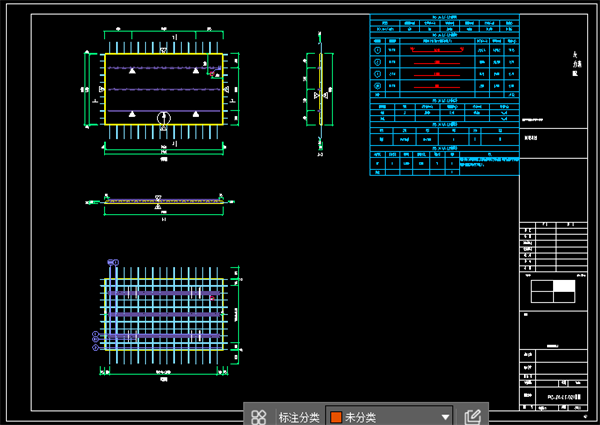Click the 标注分类 label
Viewport: 600px width, 425px height.
click(x=299, y=417)
